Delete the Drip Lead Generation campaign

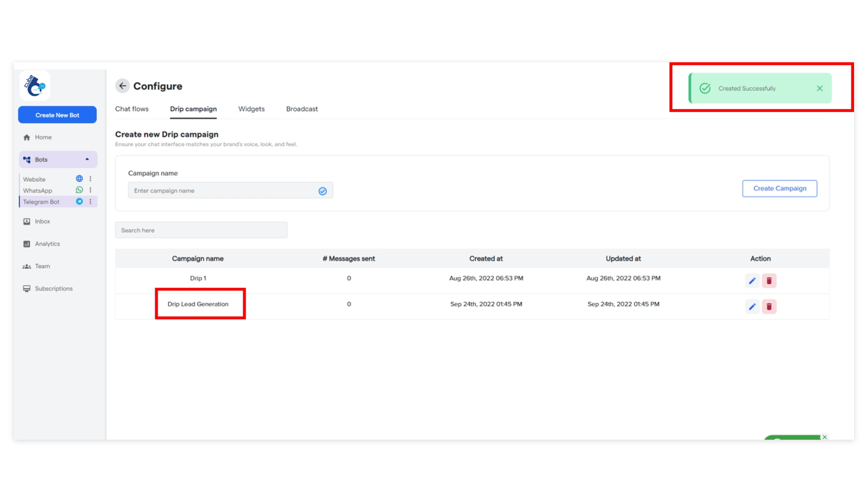769,307
